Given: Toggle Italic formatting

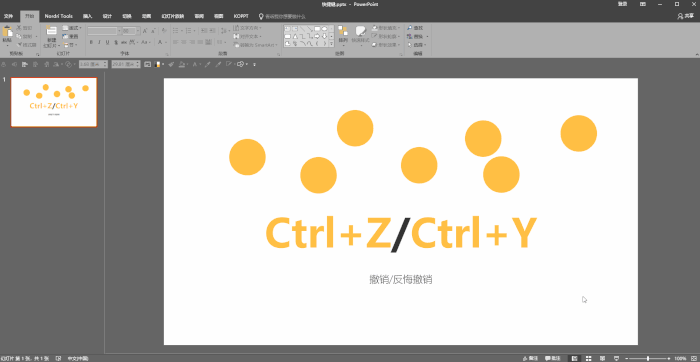Looking at the screenshot, I should click(x=99, y=42).
